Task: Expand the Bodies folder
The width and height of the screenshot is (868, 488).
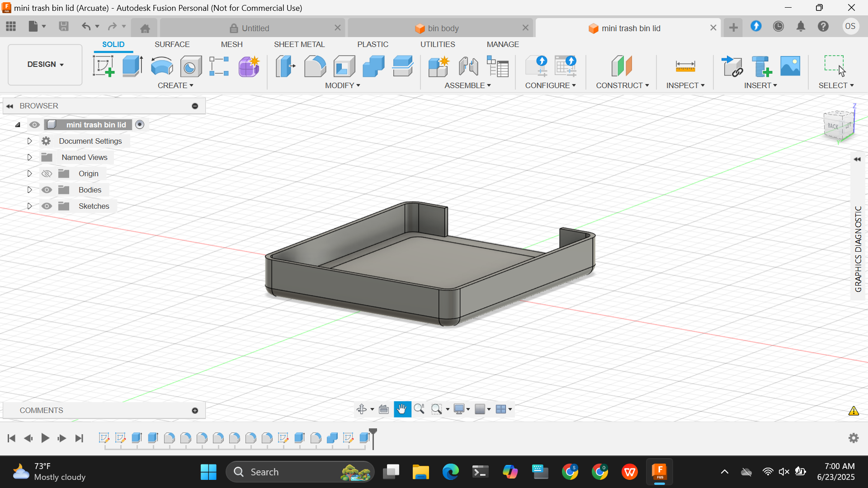Action: tap(29, 190)
